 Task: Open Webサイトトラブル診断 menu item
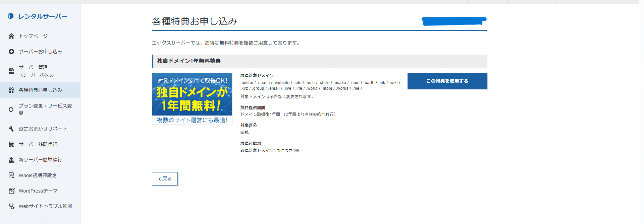coord(40,206)
